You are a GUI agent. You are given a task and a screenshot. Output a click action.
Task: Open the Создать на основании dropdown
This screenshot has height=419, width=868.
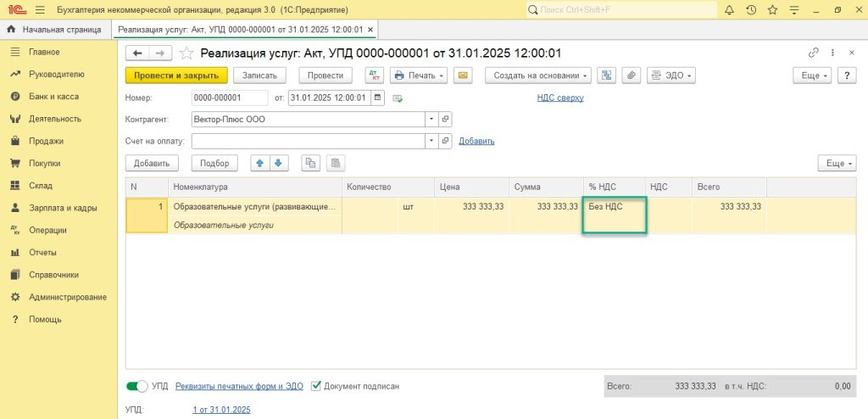point(537,75)
